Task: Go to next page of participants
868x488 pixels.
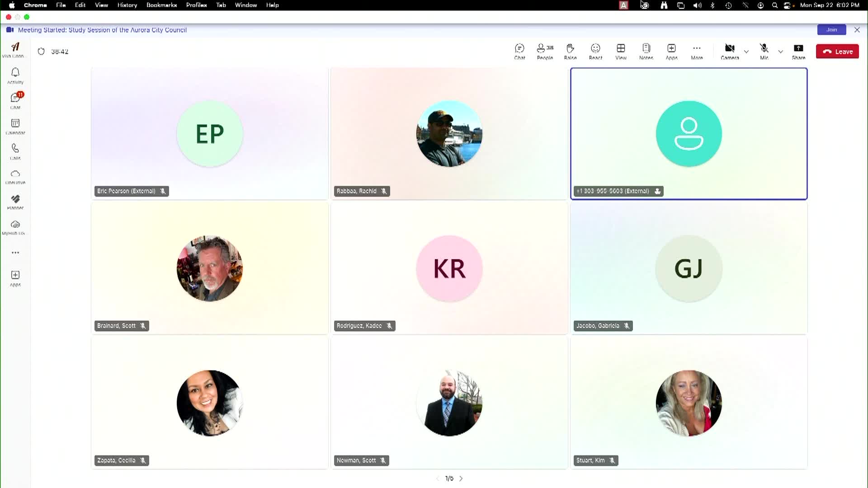Action: point(461,479)
